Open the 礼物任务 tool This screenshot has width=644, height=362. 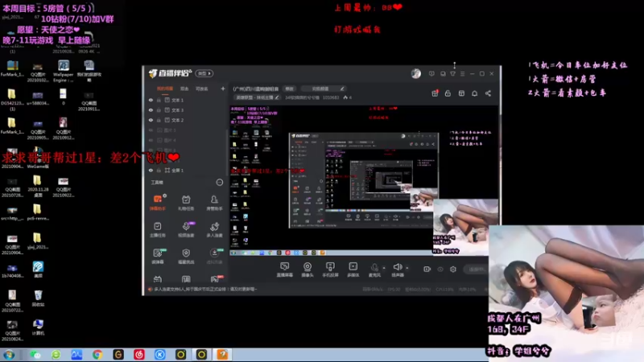(186, 203)
